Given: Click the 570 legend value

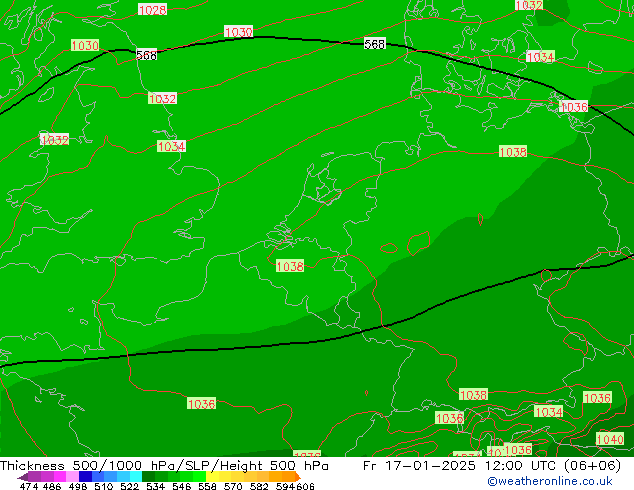Looking at the screenshot, I should [233, 486].
